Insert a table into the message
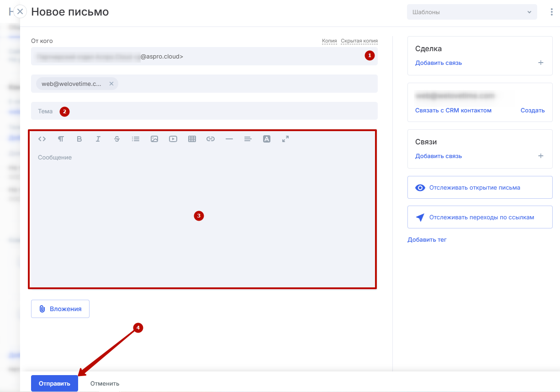560x392 pixels. click(192, 139)
